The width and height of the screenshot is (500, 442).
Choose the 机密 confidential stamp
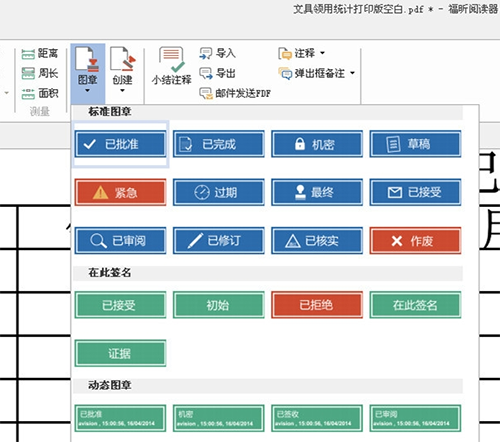point(317,144)
